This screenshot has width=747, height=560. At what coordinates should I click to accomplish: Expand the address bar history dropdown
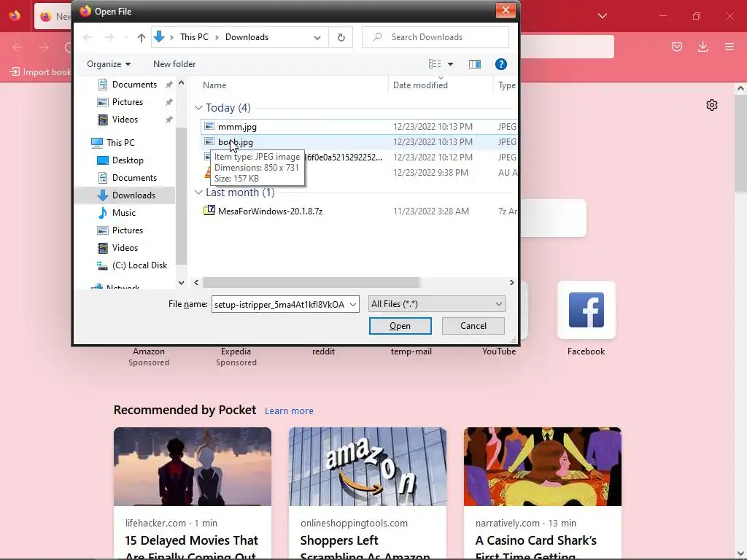tap(317, 38)
